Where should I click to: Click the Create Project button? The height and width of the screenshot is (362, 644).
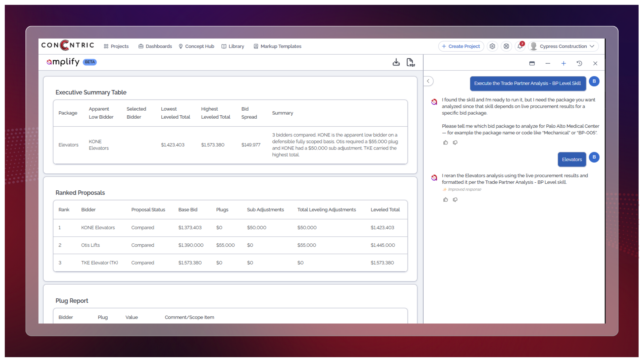pos(461,46)
